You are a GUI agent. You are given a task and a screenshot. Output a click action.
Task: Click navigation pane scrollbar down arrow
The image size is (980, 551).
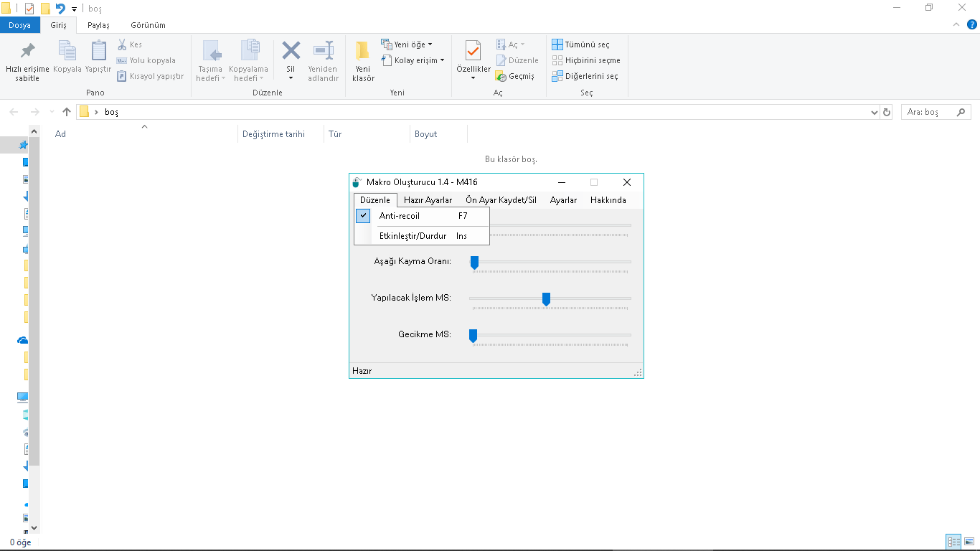click(34, 528)
